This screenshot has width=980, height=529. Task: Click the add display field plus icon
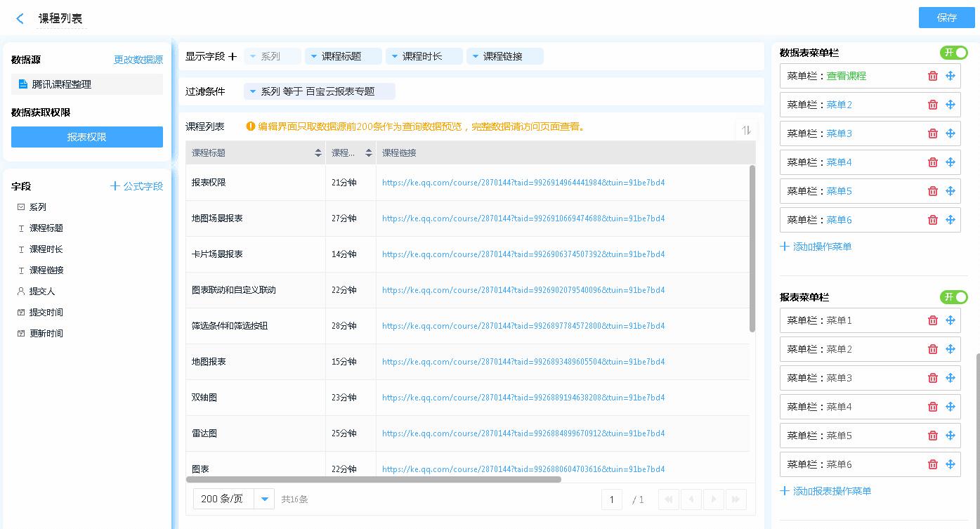pos(233,56)
